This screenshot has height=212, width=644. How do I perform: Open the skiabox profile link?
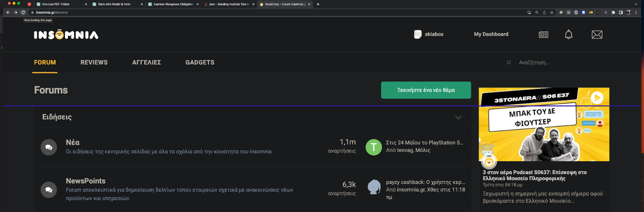[434, 34]
